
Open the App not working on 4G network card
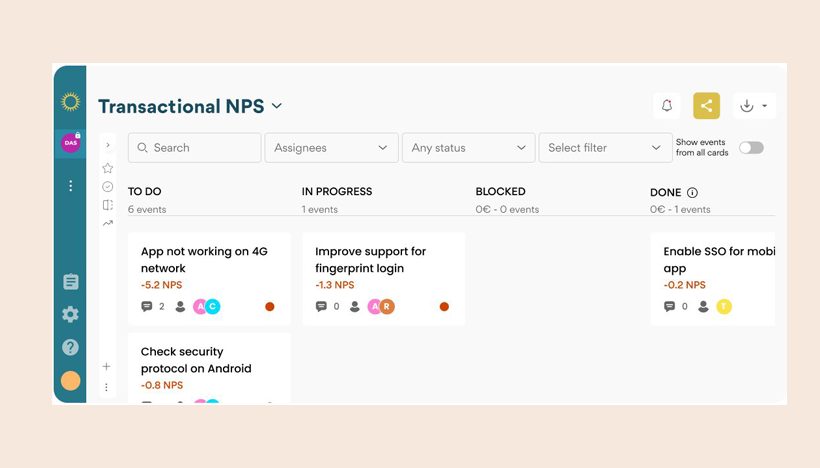(209, 279)
